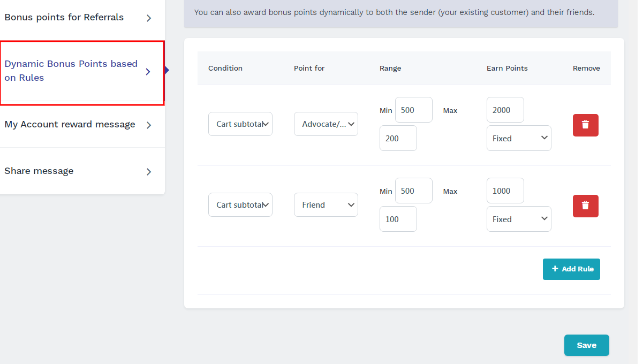Open Condition dropdown in Advocate rule row
This screenshot has height=364, width=643.
(240, 124)
